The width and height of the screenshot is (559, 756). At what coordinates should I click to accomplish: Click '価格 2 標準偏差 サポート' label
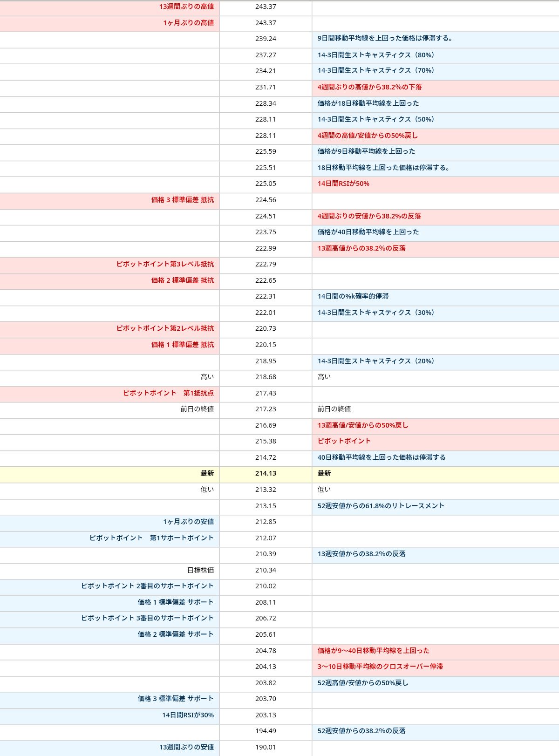[176, 634]
